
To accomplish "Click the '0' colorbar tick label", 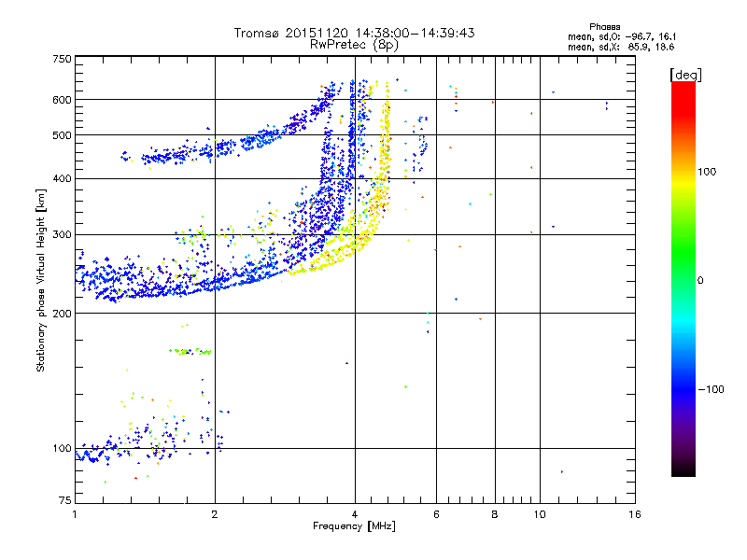I will [700, 280].
